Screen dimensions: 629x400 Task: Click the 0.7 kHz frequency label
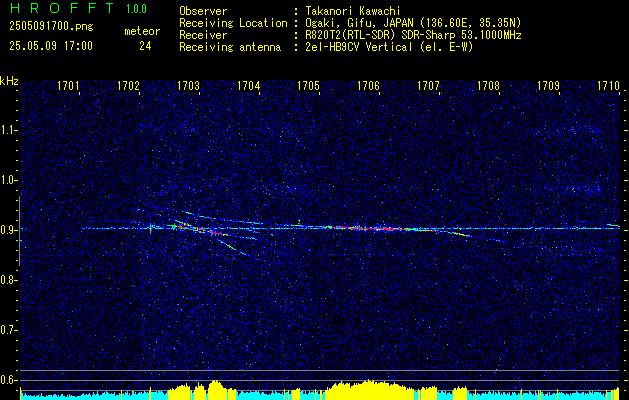[8, 330]
